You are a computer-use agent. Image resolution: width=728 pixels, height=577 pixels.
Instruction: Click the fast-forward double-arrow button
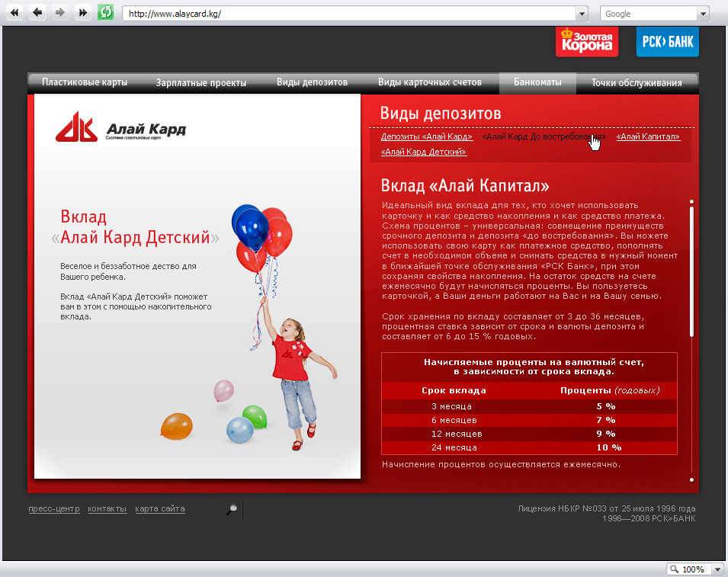tap(83, 12)
